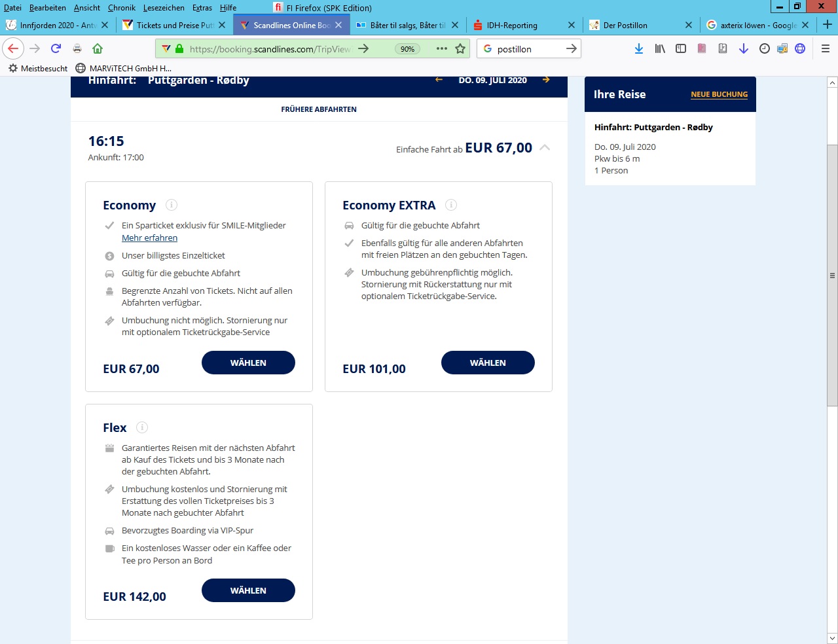This screenshot has height=644, width=838.
Task: Switch to the IDH-Reporting tab
Action: tap(512, 25)
